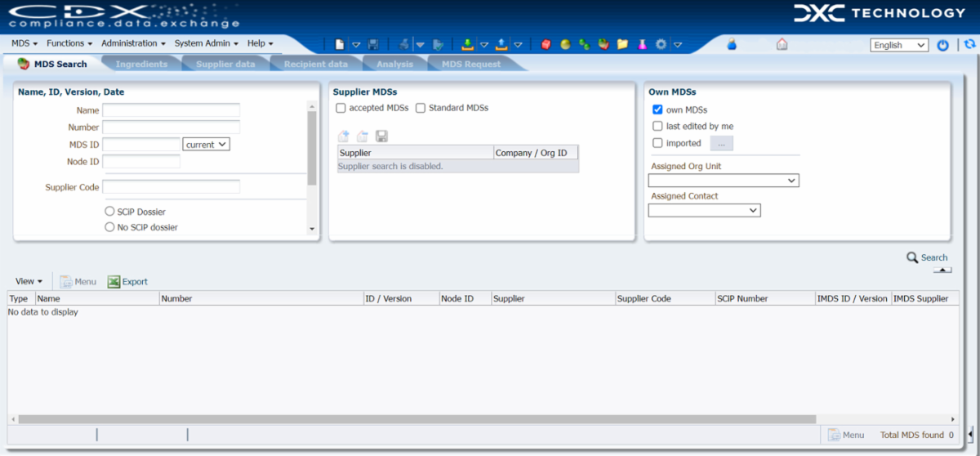Click the MDS ID input field

pyautogui.click(x=141, y=145)
